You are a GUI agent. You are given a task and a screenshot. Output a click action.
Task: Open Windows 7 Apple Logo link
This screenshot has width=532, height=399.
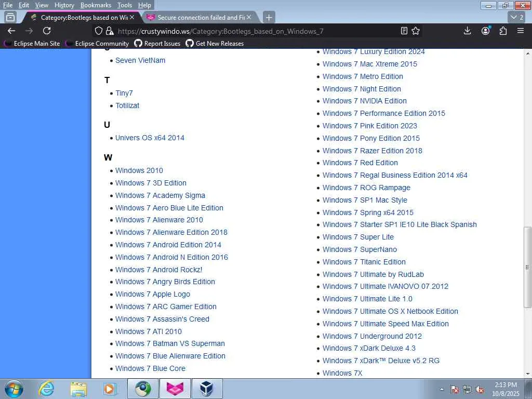point(153,294)
